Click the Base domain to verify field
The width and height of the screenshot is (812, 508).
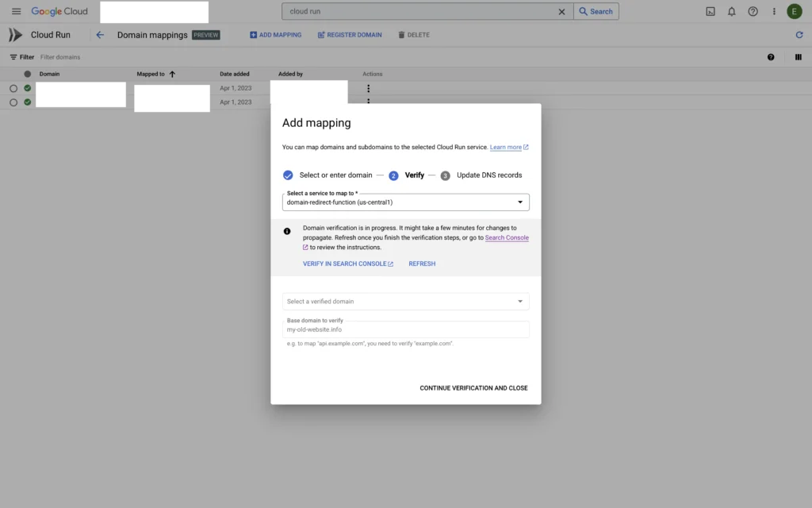(405, 329)
